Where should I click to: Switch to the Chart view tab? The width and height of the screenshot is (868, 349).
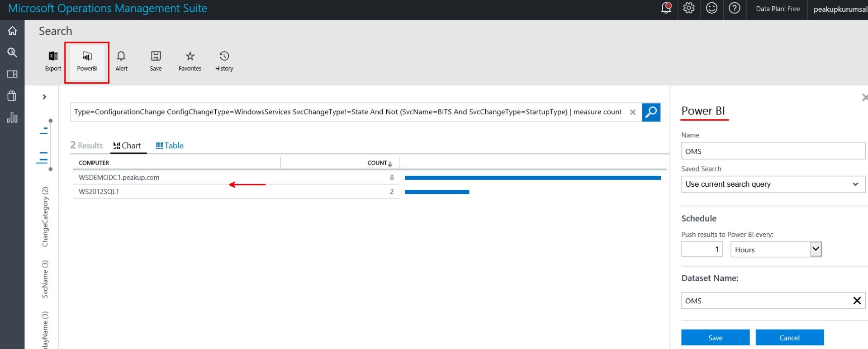click(128, 146)
